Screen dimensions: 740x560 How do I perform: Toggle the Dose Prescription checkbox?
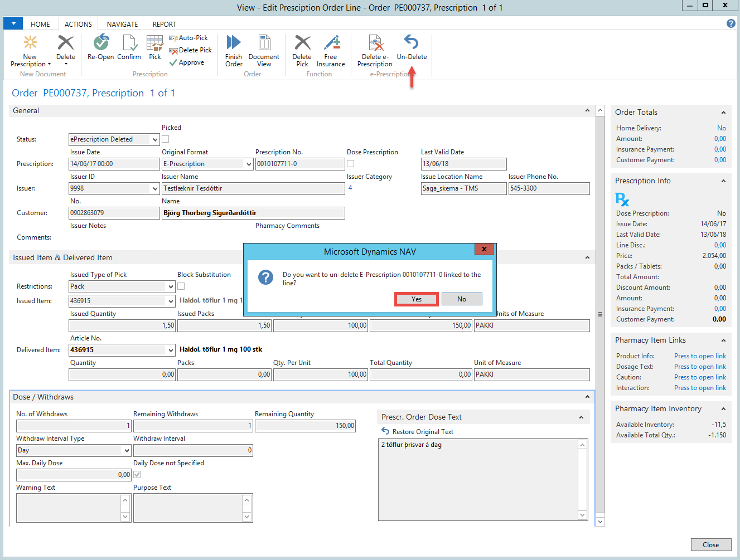click(x=351, y=164)
